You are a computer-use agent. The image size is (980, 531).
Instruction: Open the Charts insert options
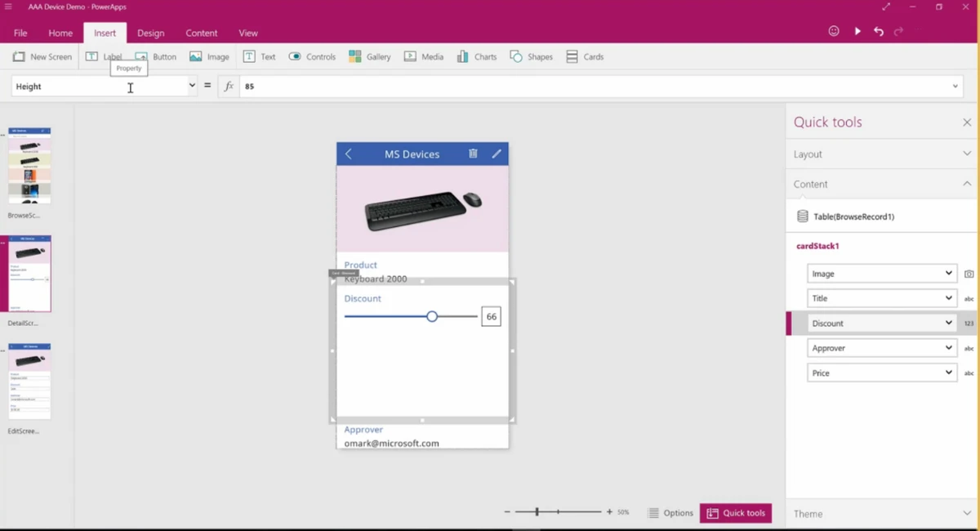point(476,56)
